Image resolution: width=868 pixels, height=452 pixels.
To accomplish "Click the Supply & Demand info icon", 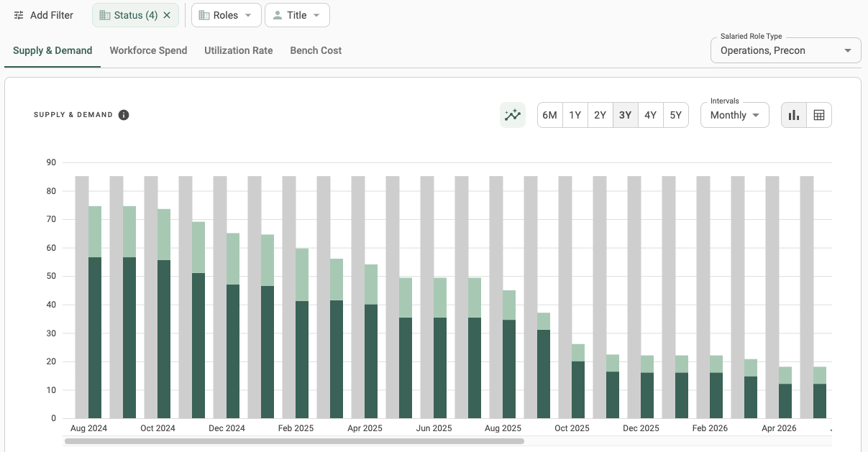I will pos(123,114).
